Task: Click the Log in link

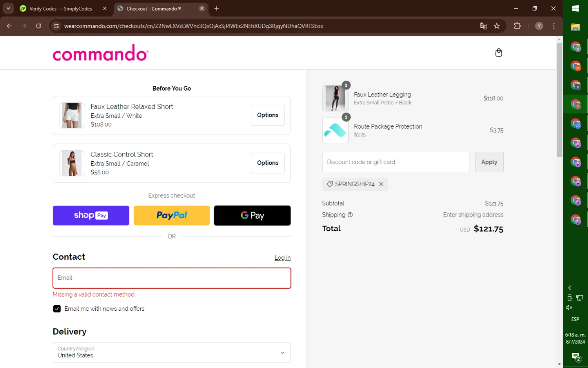Action: [282, 258]
